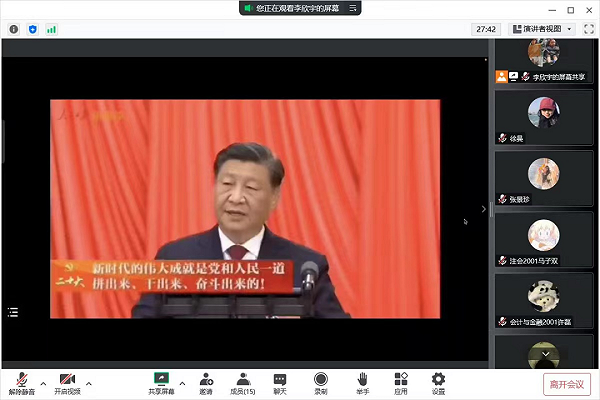Click the 共享屏幕 share screen icon
600x400 pixels.
point(161,382)
